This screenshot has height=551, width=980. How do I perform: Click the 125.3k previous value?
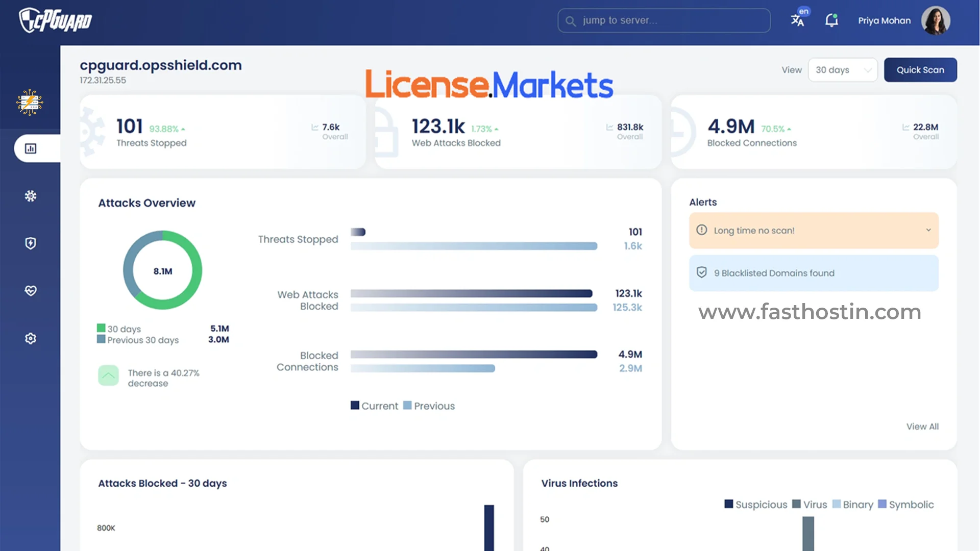point(627,307)
